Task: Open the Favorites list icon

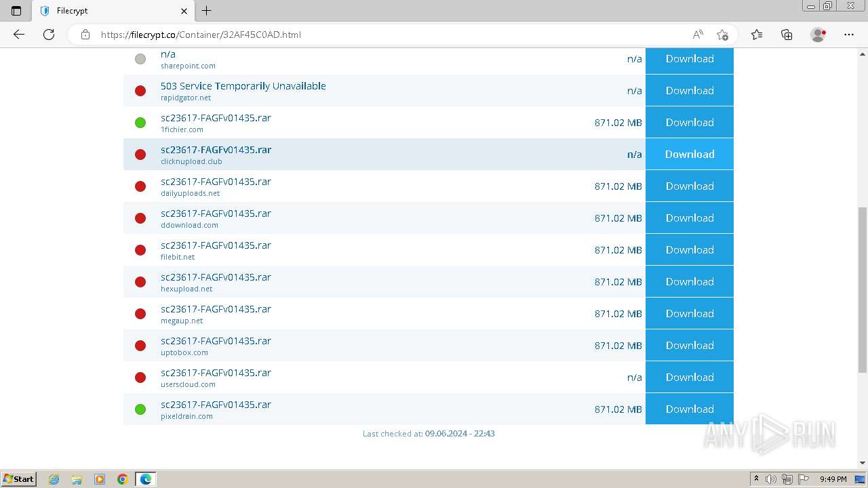Action: (x=757, y=35)
